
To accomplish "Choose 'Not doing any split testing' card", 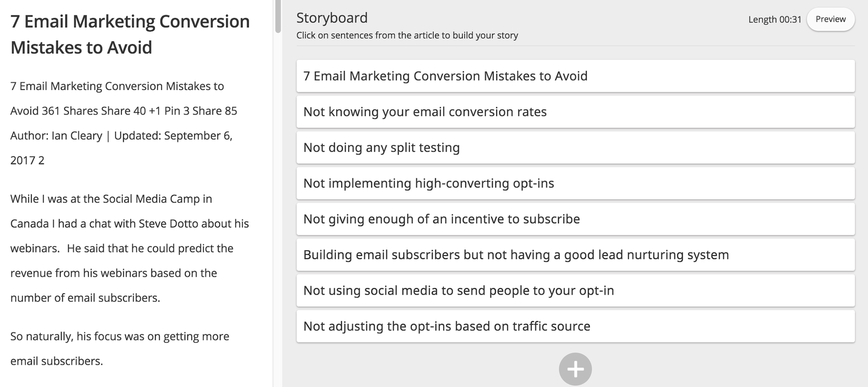I will tap(575, 148).
